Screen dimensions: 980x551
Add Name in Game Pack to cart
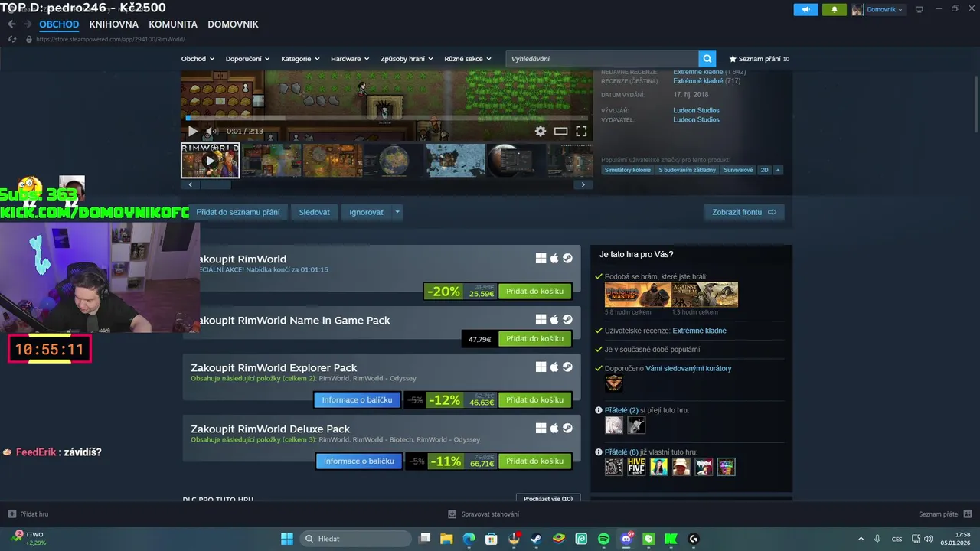(x=535, y=339)
